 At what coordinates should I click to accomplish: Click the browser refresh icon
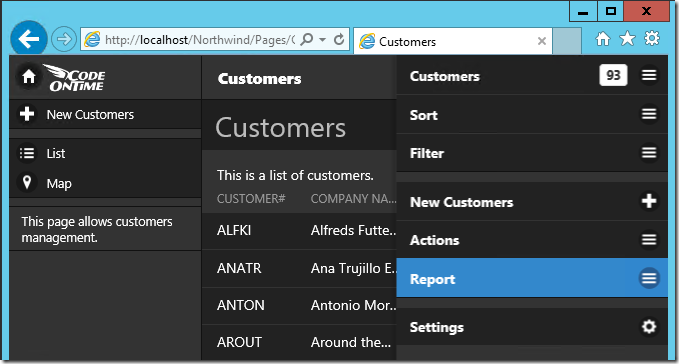tap(339, 39)
